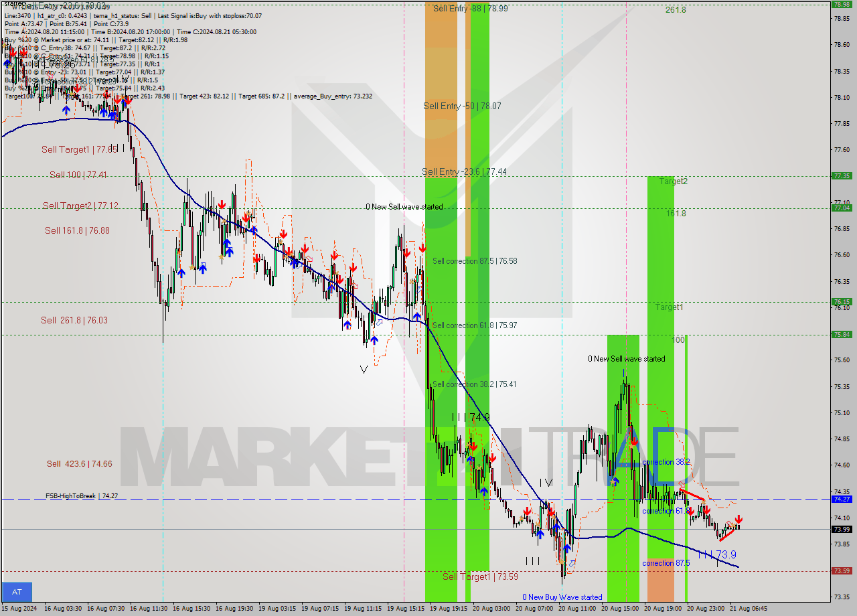Click the current price 73.99 tag on axis
This screenshot has width=857, height=616.
coord(841,529)
